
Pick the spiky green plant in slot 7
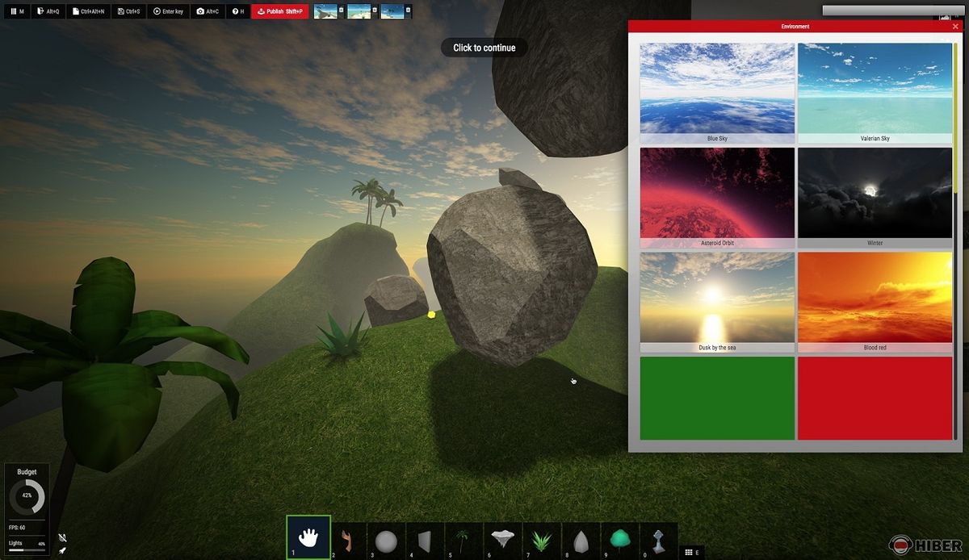click(541, 540)
